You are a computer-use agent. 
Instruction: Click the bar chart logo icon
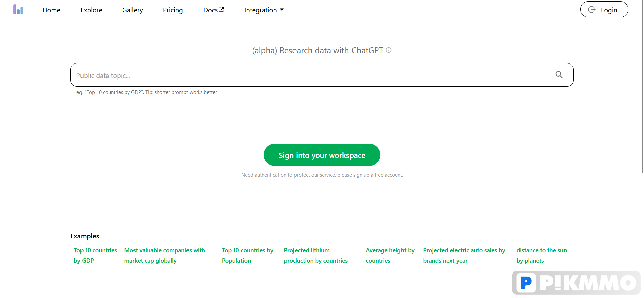(18, 9)
